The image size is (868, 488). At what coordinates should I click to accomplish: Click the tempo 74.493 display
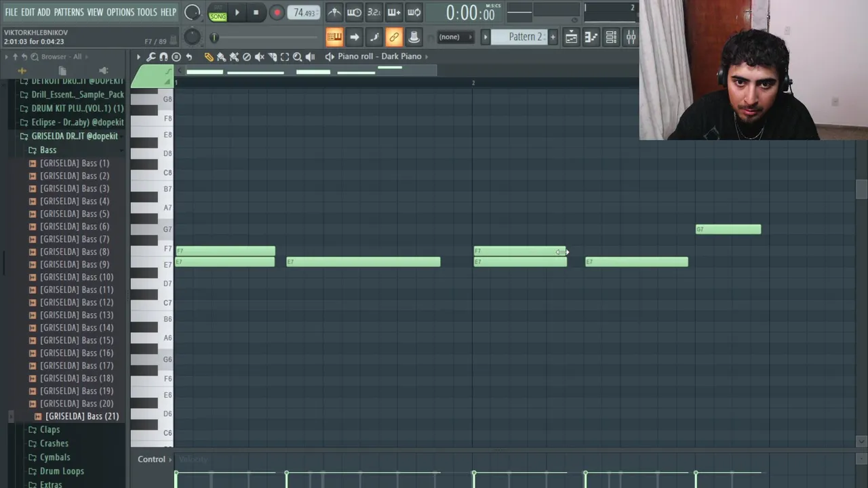point(304,13)
